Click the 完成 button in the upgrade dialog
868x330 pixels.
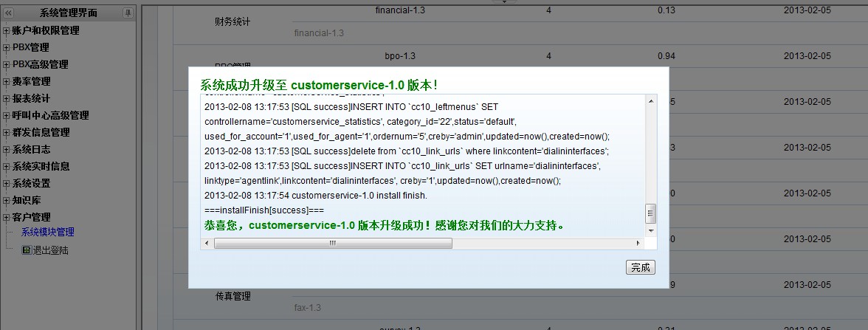tap(640, 267)
